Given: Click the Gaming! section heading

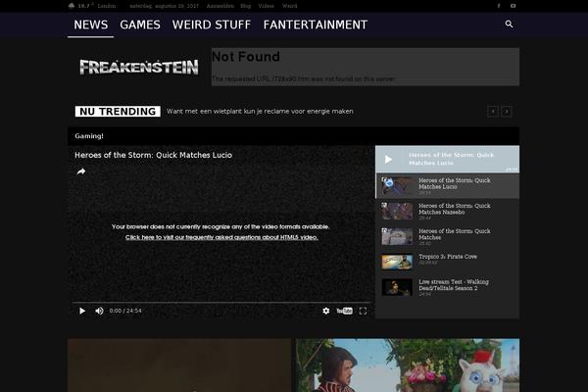Looking at the screenshot, I should pyautogui.click(x=89, y=136).
